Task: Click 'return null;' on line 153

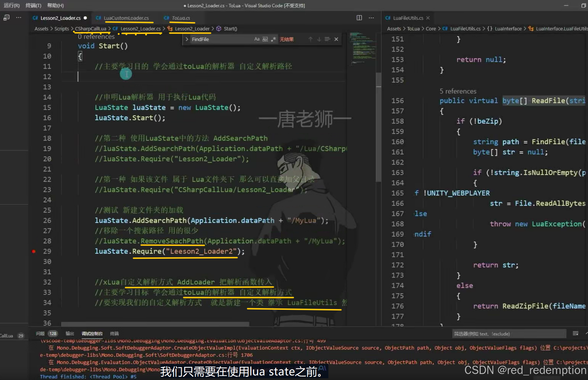Action: coord(481,60)
